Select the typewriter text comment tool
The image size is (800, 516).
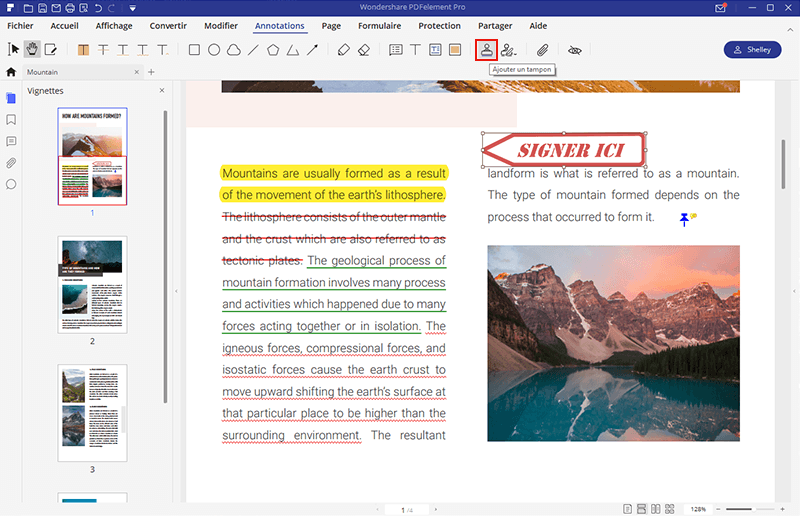[415, 50]
